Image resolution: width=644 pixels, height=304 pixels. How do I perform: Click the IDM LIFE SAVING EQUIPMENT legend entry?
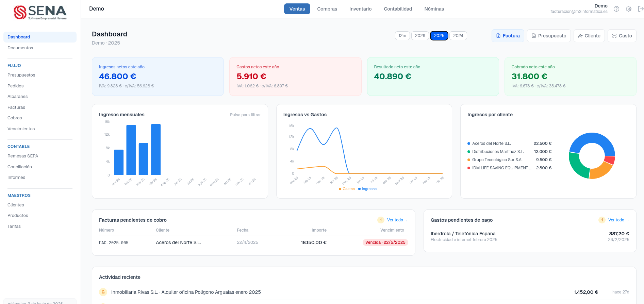click(509, 168)
